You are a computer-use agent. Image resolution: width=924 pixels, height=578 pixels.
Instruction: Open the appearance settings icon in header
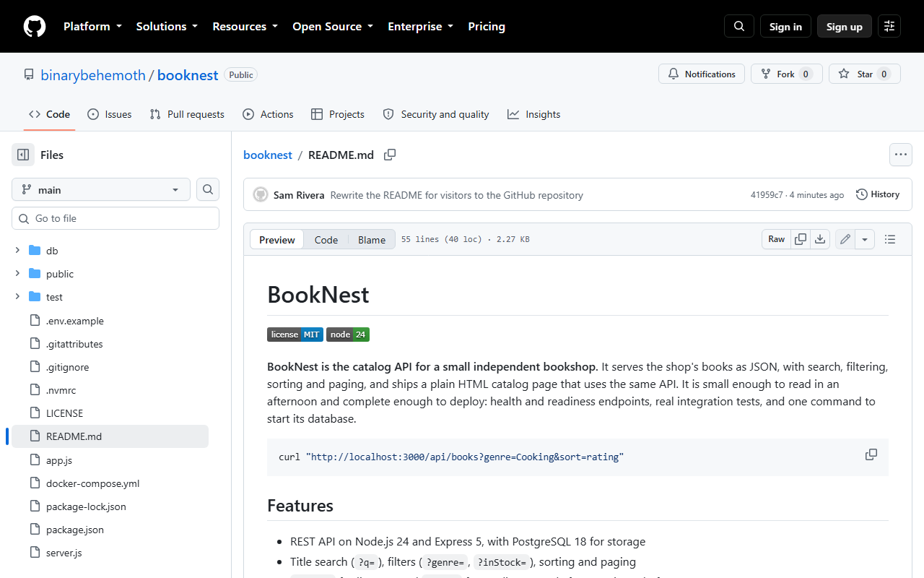coord(889,27)
